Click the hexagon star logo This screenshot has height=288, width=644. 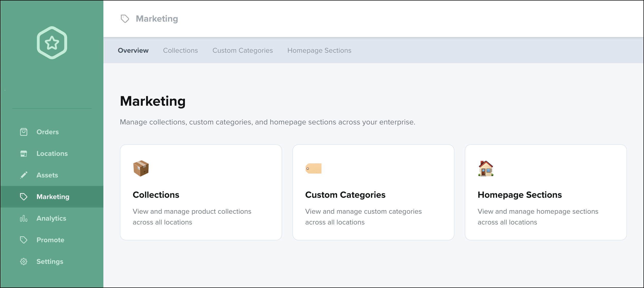point(52,43)
